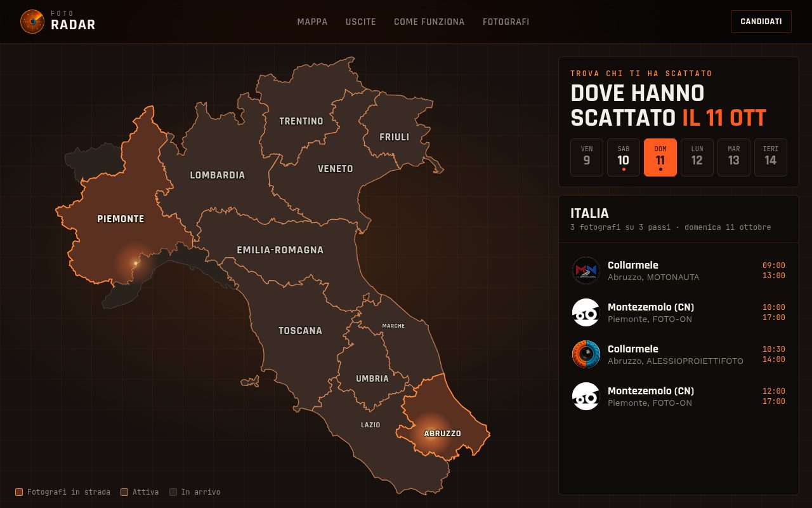
Task: Click the ALESSIOPROIETTIFOTO lens avatar
Action: [586, 354]
